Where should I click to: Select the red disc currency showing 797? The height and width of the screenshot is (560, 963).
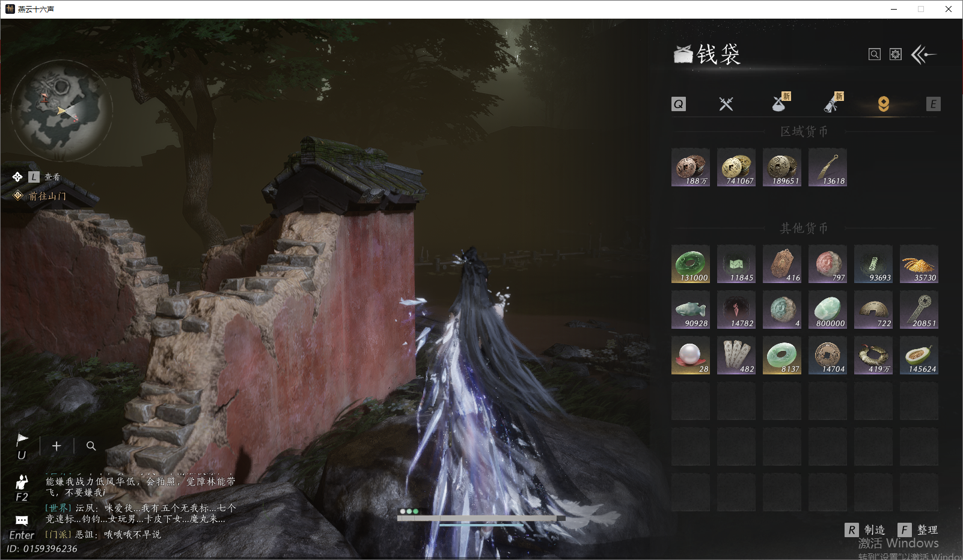[828, 264]
